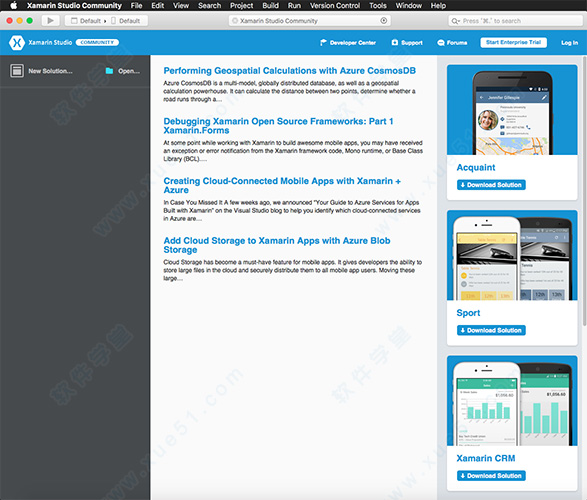Click the search magnifier icon
This screenshot has width=587, height=500.
455,21
